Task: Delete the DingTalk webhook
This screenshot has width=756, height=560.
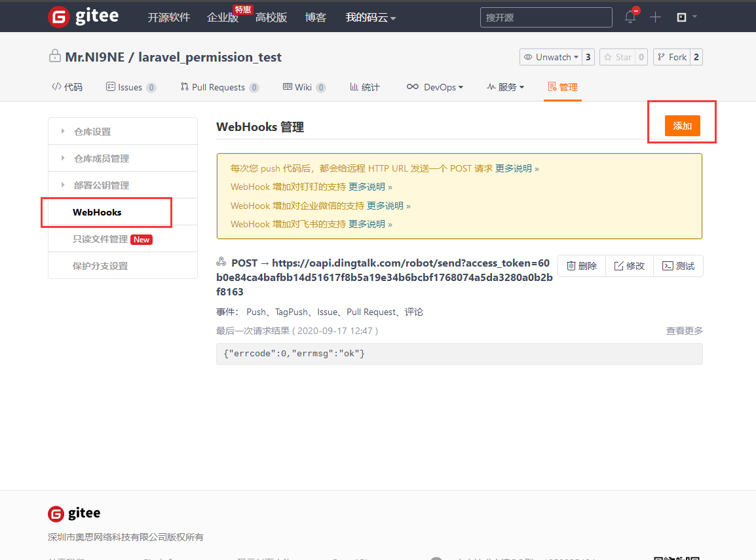Action: tap(582, 266)
